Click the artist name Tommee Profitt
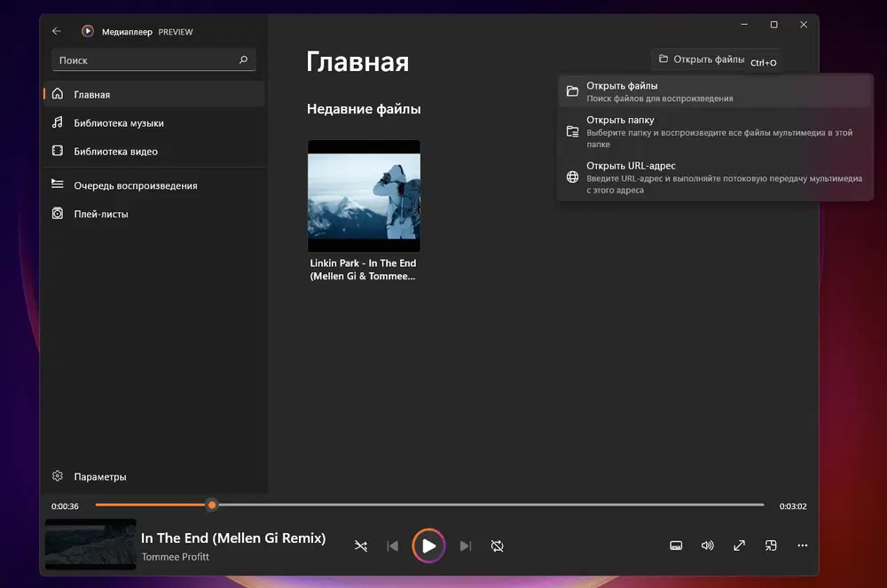The height and width of the screenshot is (588, 887). click(x=176, y=557)
